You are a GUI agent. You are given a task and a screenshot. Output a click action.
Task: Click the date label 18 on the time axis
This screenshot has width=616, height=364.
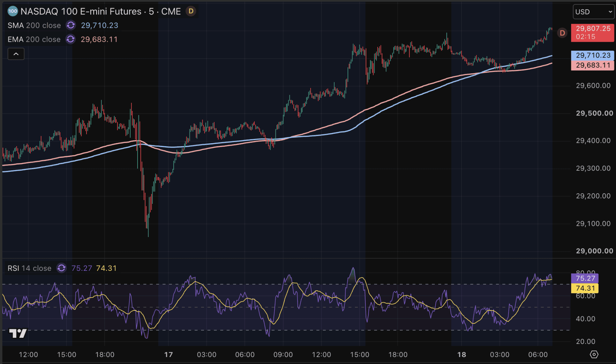pyautogui.click(x=462, y=355)
